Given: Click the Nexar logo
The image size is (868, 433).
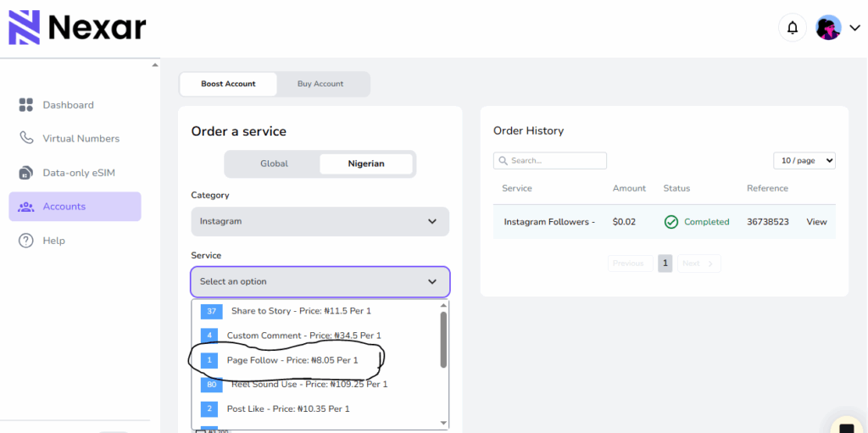Looking at the screenshot, I should pyautogui.click(x=77, y=27).
